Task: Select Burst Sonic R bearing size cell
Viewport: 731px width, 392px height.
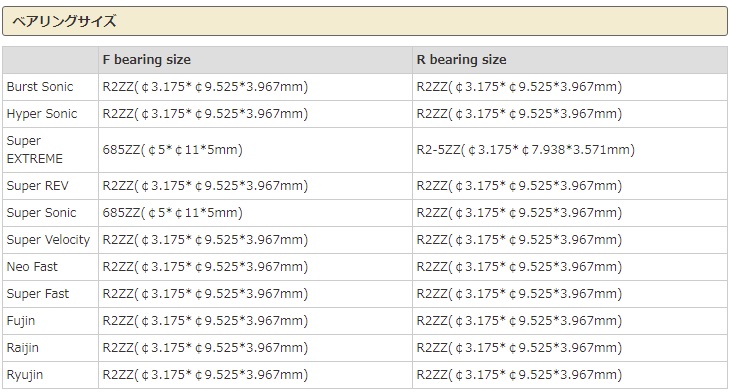Action: 570,87
